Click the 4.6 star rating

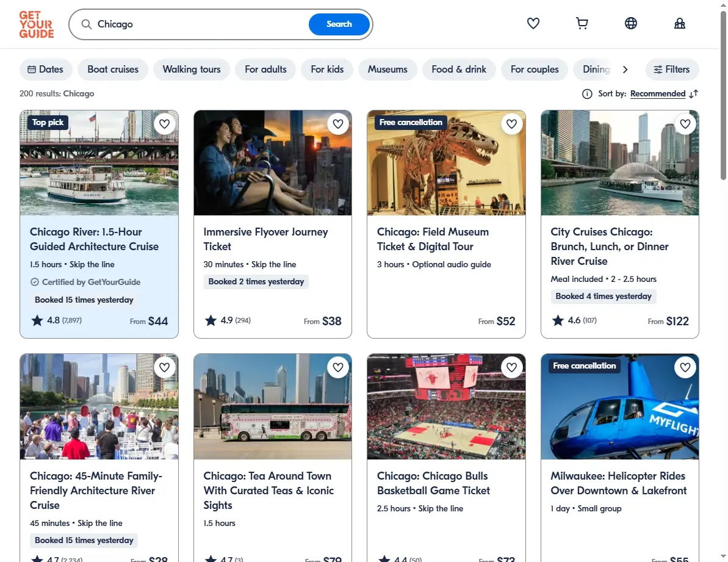(x=574, y=320)
